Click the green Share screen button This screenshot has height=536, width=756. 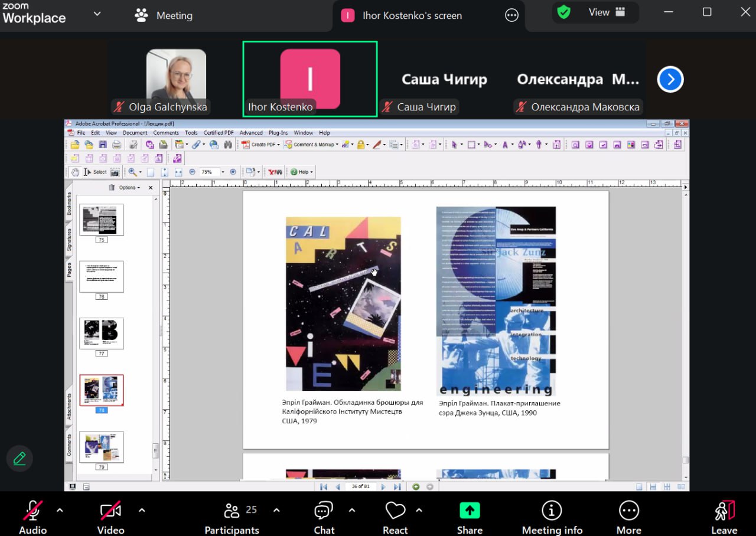click(470, 511)
